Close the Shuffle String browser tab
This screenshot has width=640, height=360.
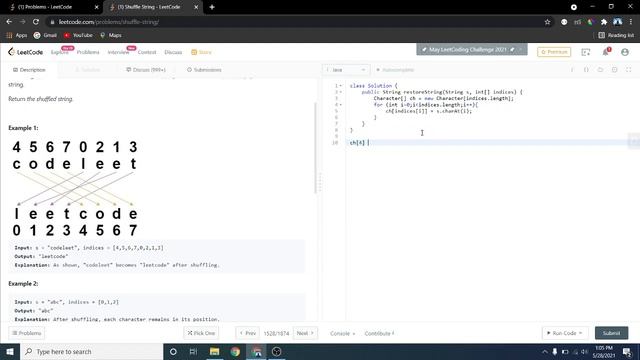point(196,7)
